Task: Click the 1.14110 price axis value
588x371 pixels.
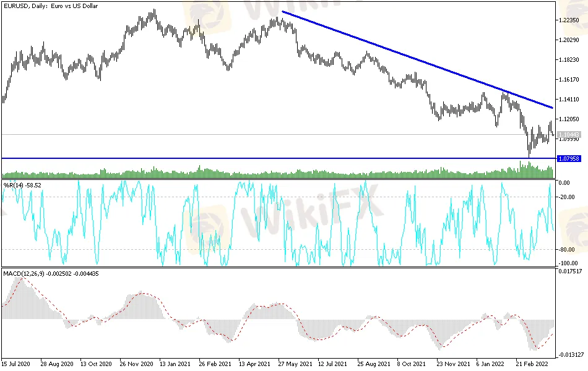Action: 569,100
